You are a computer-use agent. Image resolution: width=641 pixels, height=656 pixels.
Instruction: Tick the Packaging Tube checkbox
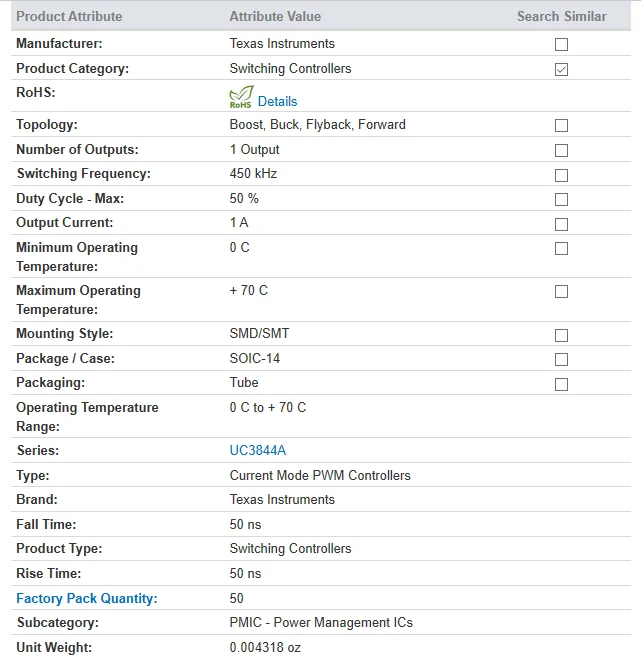tap(561, 384)
